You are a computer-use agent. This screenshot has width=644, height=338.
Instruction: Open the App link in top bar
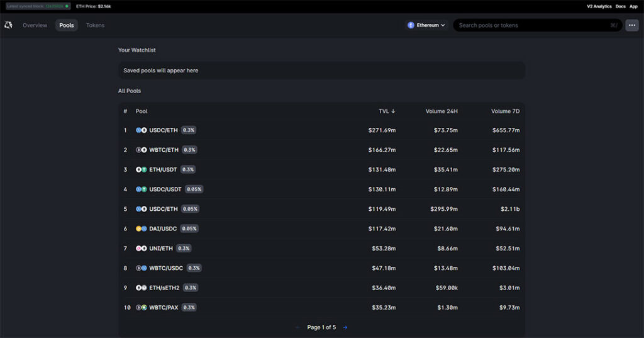click(x=633, y=6)
